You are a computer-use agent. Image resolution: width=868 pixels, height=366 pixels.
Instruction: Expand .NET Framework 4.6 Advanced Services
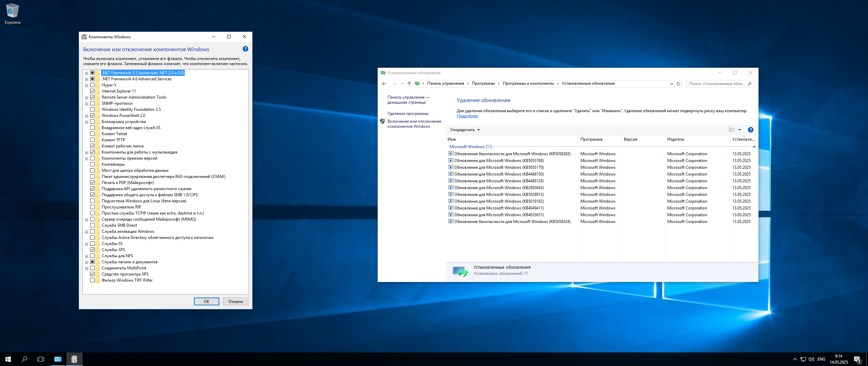86,79
